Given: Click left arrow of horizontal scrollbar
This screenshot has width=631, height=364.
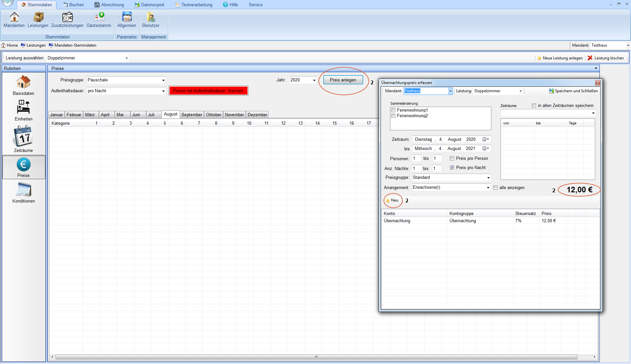Looking at the screenshot, I should pos(52,357).
